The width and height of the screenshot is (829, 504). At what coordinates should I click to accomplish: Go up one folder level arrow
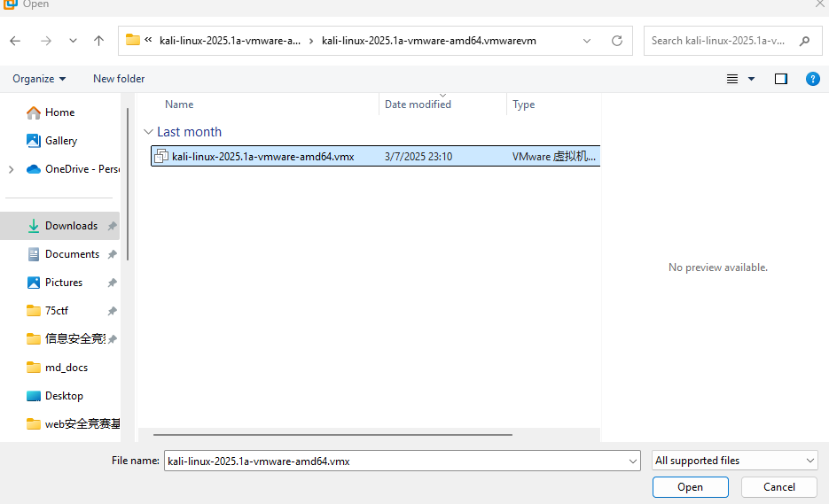pos(99,41)
